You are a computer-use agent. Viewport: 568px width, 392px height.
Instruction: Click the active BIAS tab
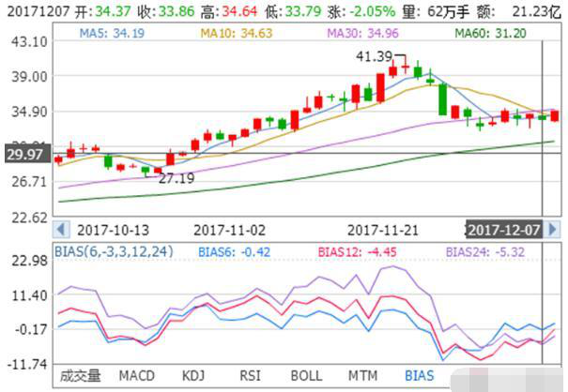click(x=419, y=376)
